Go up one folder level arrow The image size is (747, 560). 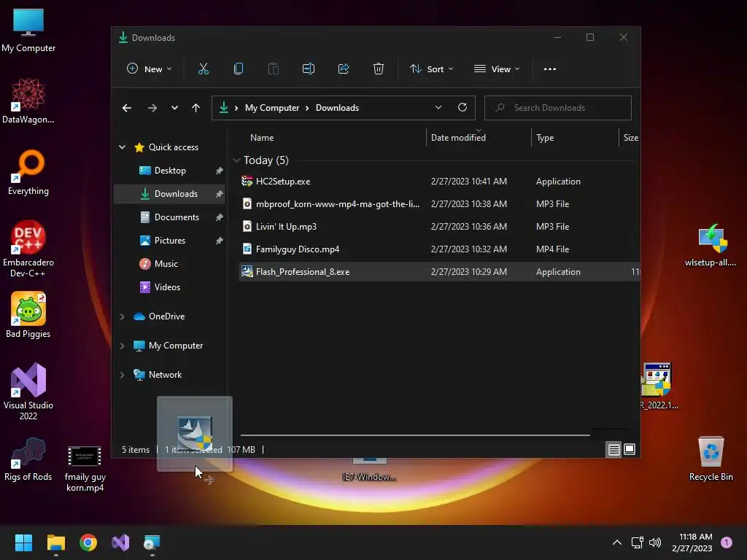(x=196, y=108)
